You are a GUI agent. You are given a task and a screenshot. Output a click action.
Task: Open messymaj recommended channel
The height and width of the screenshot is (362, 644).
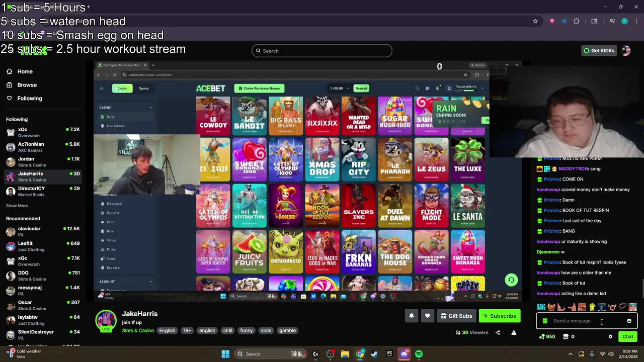click(x=42, y=291)
